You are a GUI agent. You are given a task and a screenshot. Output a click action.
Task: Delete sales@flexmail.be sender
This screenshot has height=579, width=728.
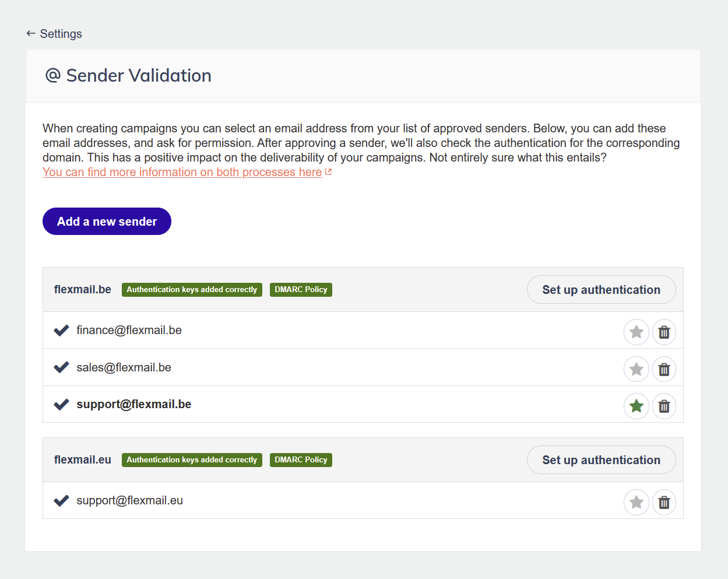click(x=664, y=369)
